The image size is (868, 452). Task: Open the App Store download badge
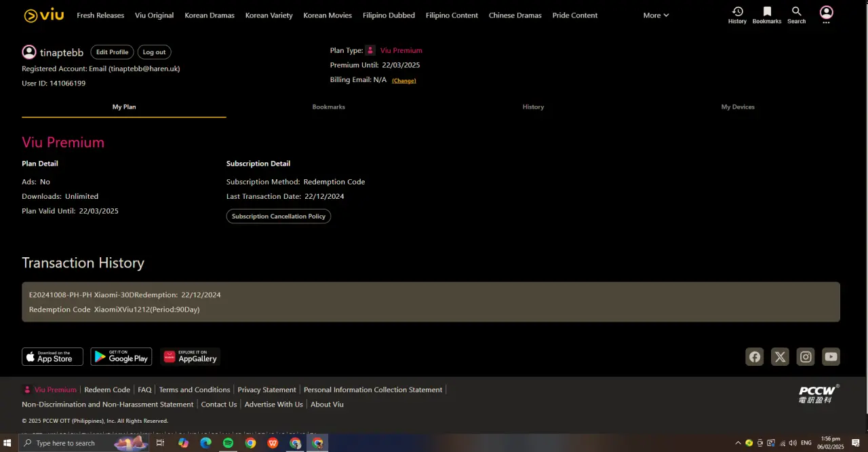[x=52, y=357]
